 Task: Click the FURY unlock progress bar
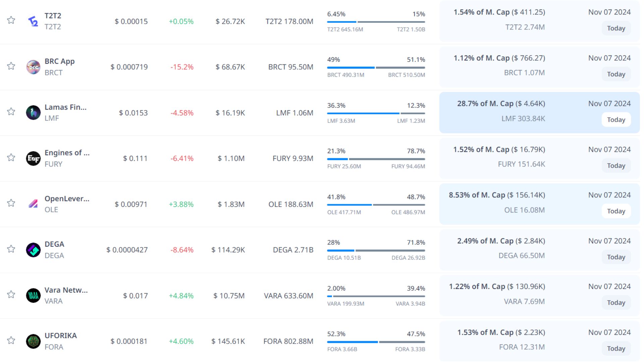[x=376, y=159]
